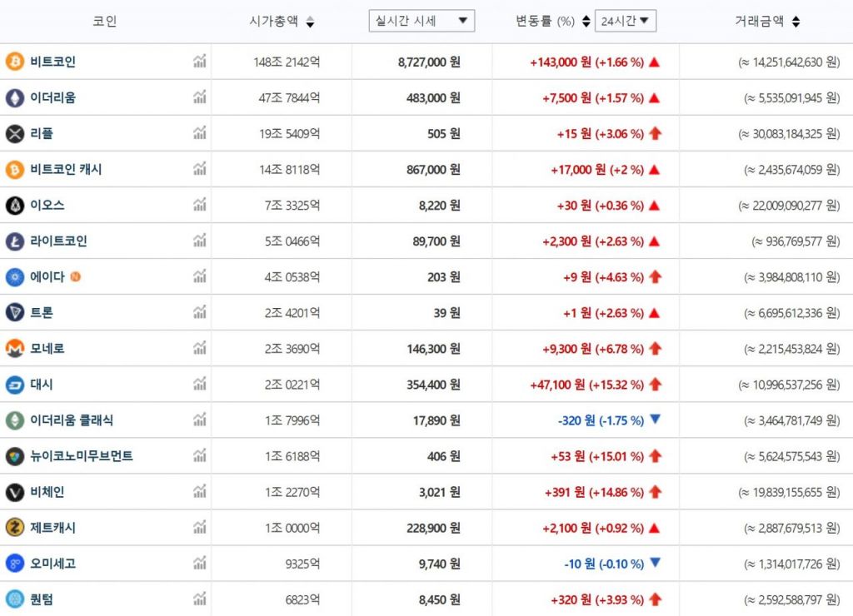Click the 트론 coin logo icon

tap(15, 313)
